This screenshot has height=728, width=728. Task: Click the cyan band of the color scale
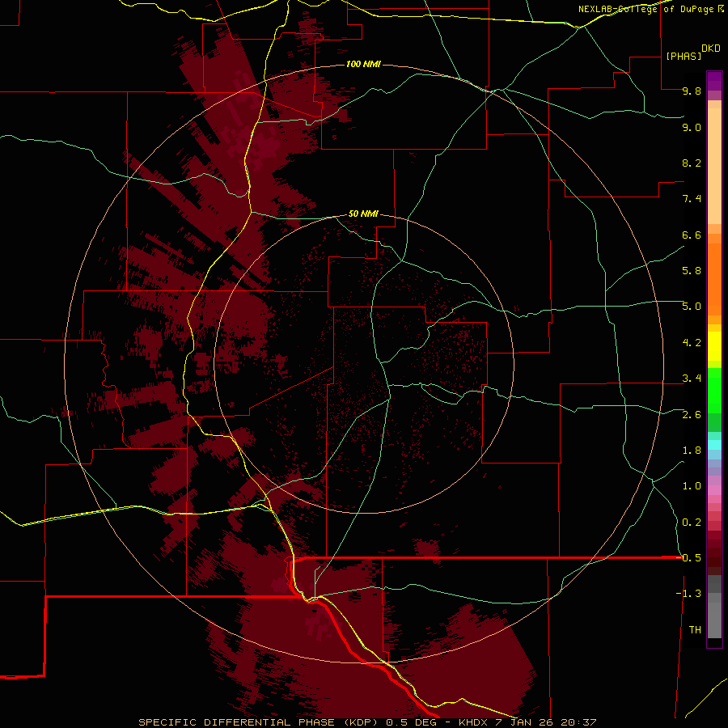(x=714, y=445)
